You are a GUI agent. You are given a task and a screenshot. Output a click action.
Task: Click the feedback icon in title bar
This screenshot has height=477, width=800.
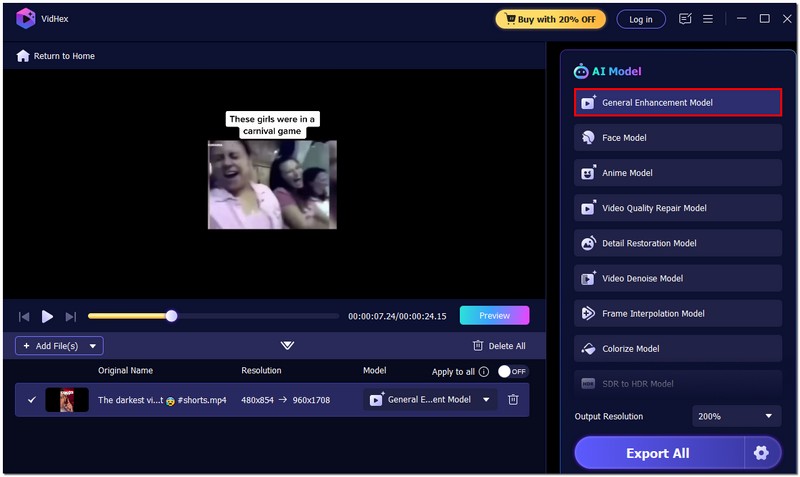(685, 19)
